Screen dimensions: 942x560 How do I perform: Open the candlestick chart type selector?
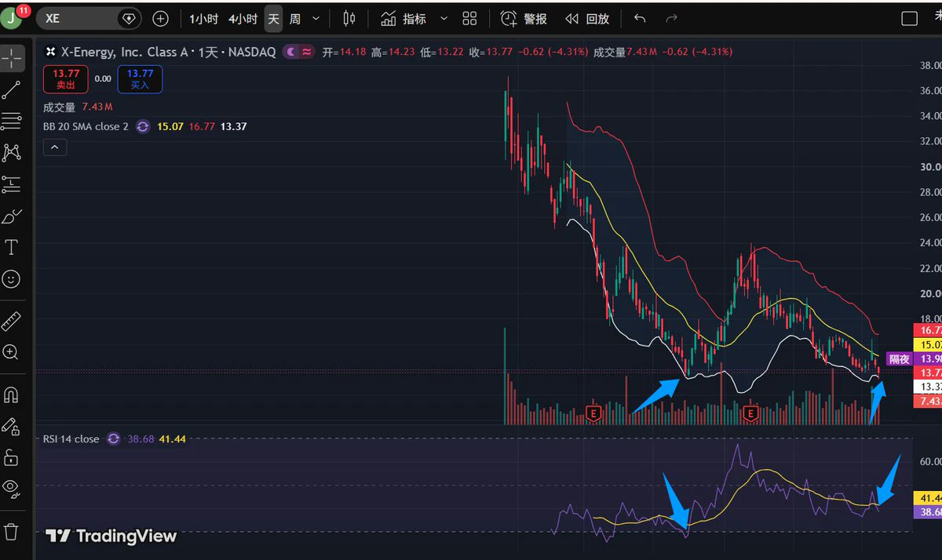click(349, 18)
